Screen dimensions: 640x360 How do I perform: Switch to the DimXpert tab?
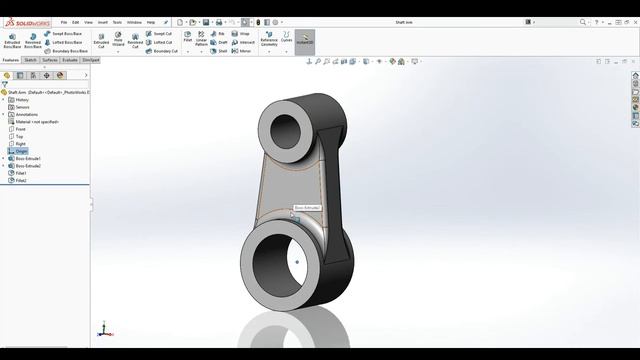pyautogui.click(x=91, y=60)
